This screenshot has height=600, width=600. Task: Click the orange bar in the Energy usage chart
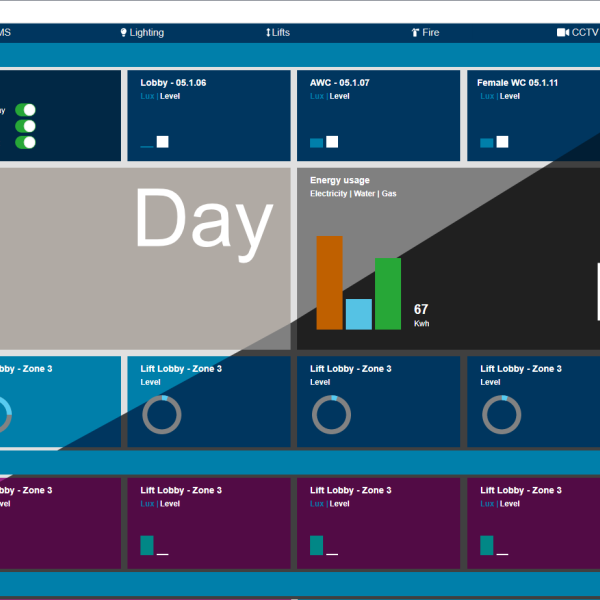click(x=329, y=283)
